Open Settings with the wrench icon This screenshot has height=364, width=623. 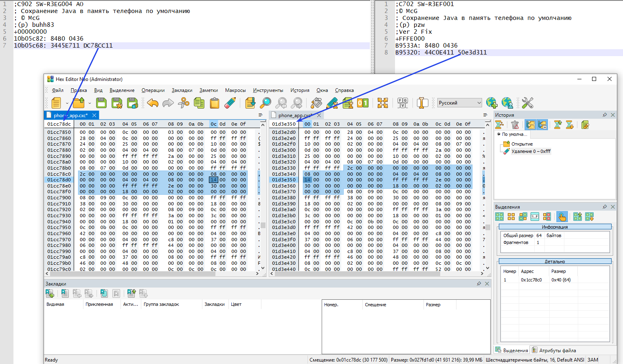pyautogui.click(x=527, y=103)
